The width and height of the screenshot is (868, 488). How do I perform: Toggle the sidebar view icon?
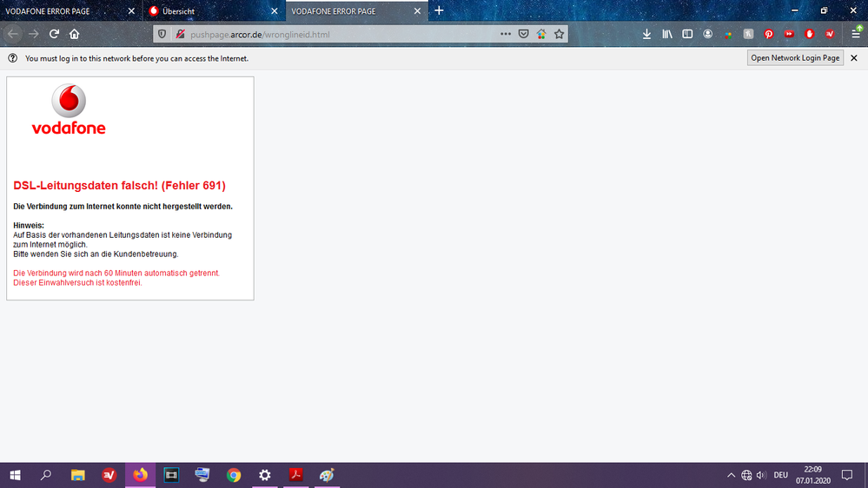click(687, 34)
